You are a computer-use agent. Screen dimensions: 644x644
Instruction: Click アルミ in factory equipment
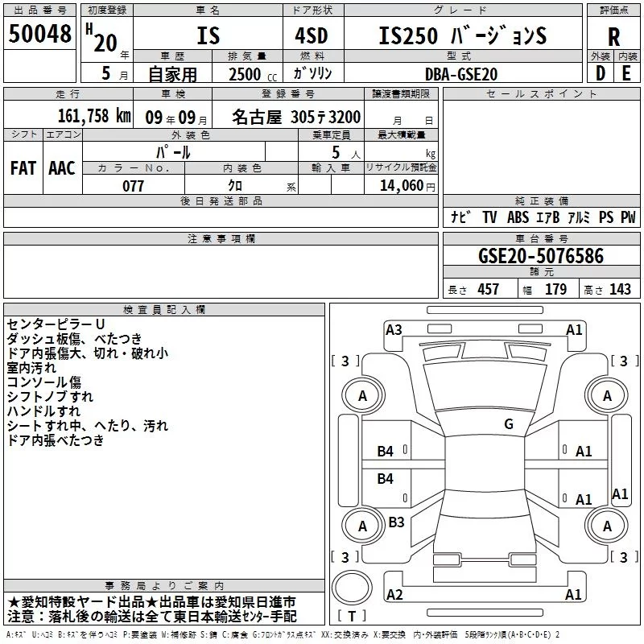579,217
